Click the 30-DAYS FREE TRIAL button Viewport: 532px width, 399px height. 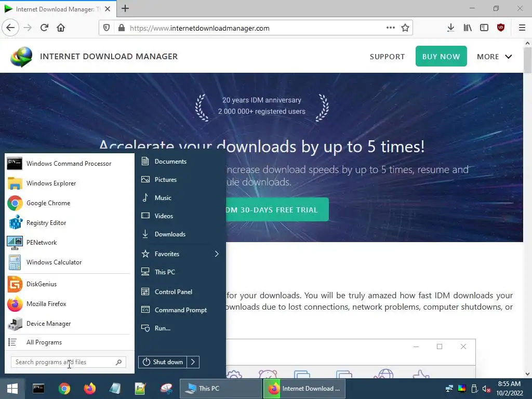click(x=277, y=210)
